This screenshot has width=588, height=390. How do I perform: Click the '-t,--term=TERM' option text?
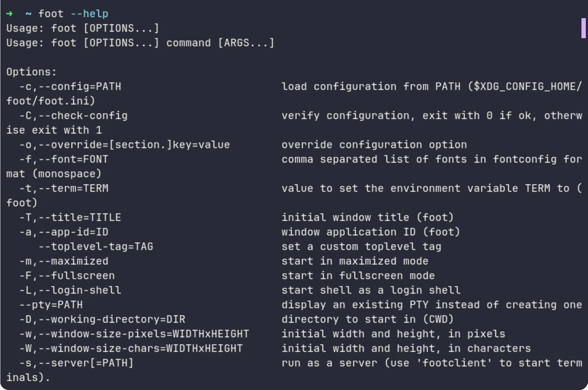[64, 188]
